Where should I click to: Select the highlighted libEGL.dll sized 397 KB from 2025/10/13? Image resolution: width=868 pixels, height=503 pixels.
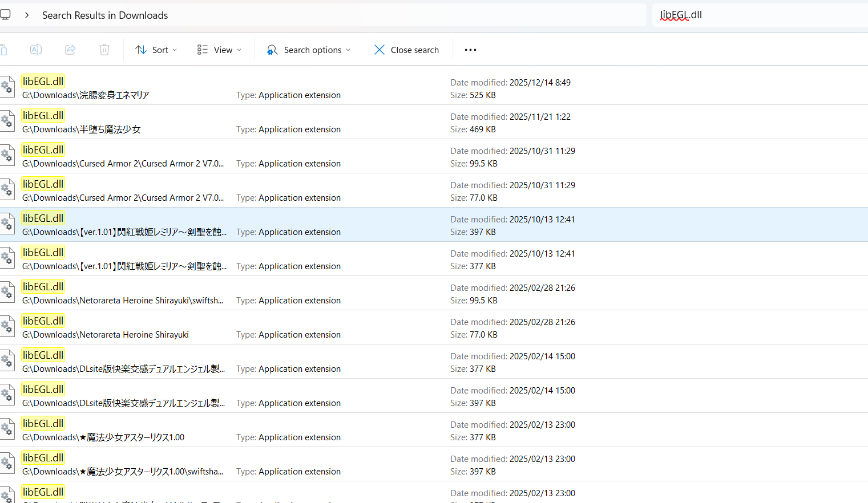(434, 225)
